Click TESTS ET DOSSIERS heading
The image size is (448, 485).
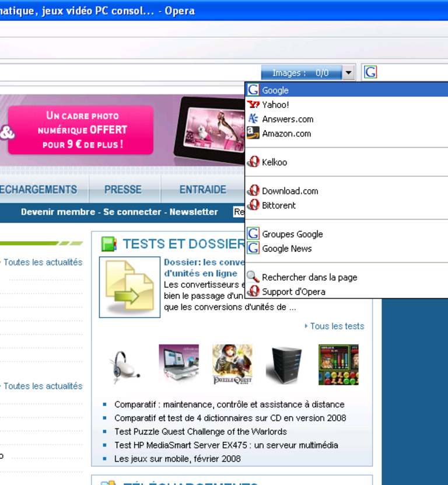[x=184, y=244]
